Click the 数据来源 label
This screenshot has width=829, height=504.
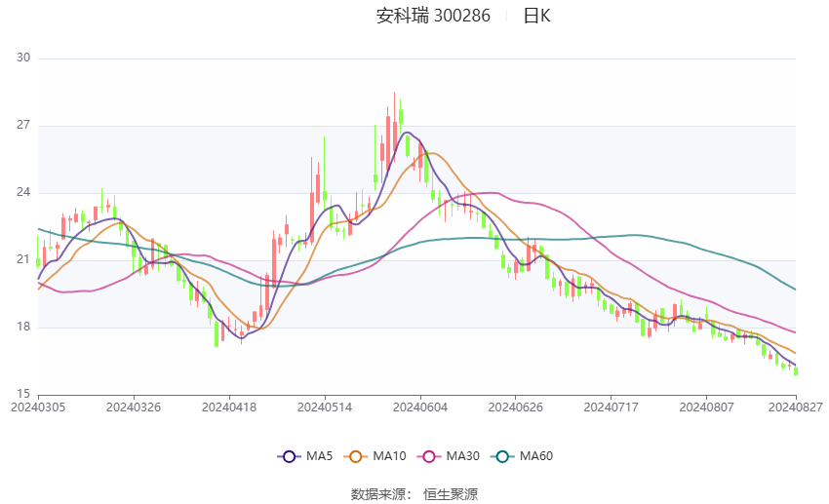click(378, 494)
